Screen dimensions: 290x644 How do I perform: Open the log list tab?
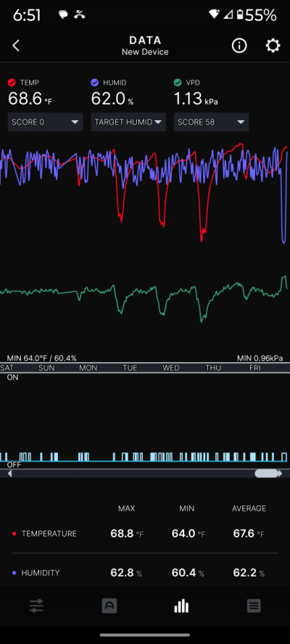254,606
